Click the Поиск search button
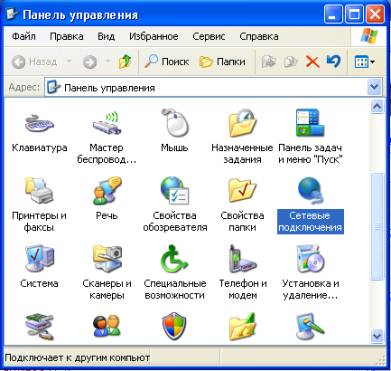391x371 pixels. tap(167, 62)
